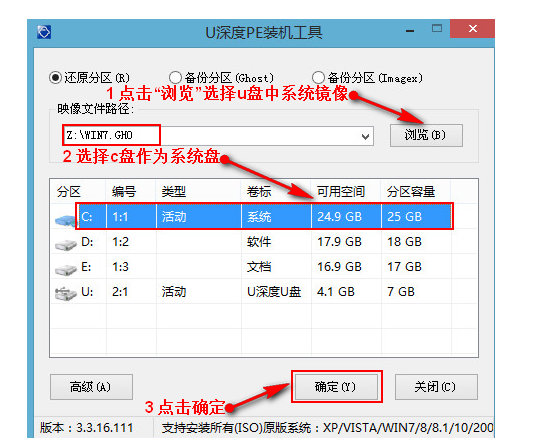Select the U: partition label
Screen dimensions: 539x446
click(87, 292)
